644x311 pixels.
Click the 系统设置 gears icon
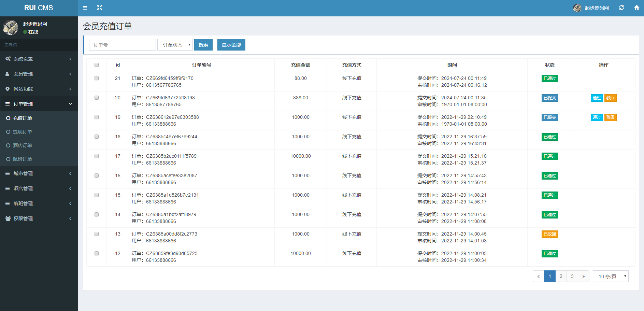coord(8,59)
